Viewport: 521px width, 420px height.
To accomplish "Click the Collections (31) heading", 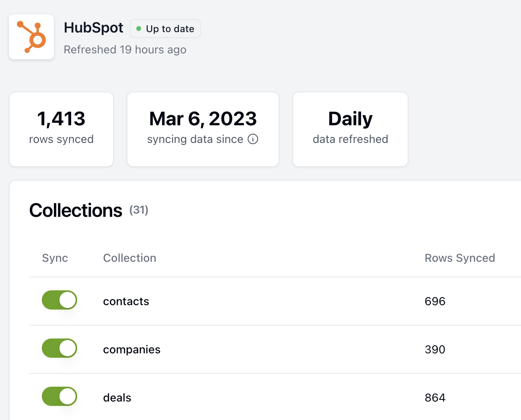I will click(x=76, y=210).
